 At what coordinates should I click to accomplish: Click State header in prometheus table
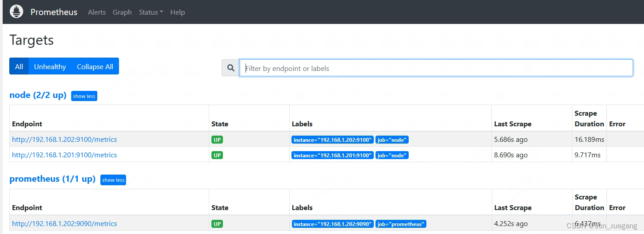click(220, 208)
